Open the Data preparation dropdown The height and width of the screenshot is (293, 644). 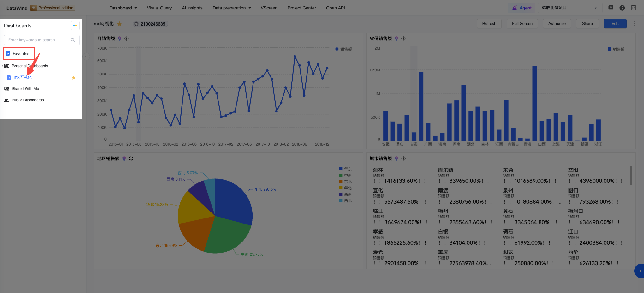pos(232,8)
